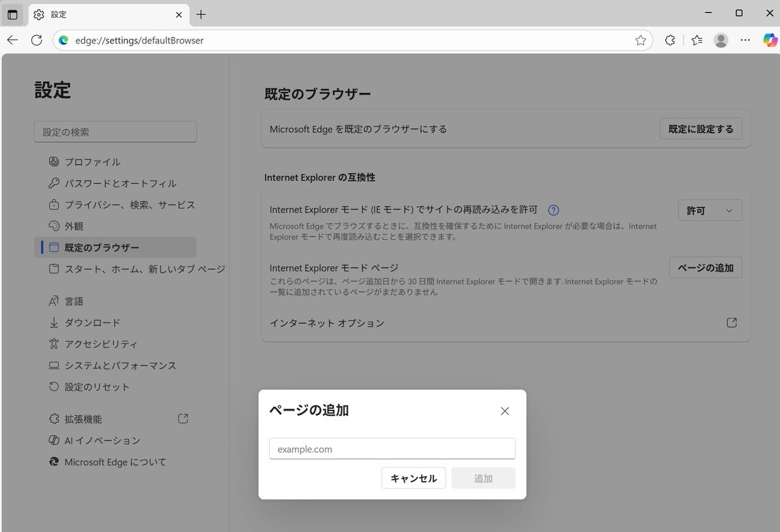Open プライバシー、検索、サービス settings section
780x532 pixels.
(129, 205)
